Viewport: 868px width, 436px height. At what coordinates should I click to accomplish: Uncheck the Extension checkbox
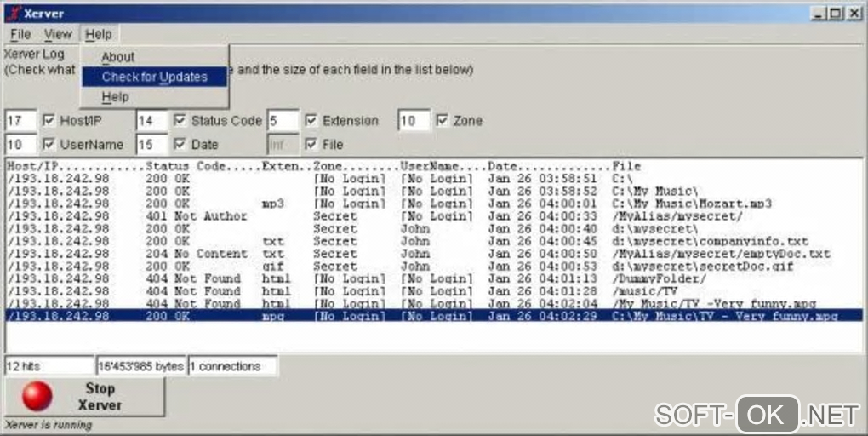point(311,120)
